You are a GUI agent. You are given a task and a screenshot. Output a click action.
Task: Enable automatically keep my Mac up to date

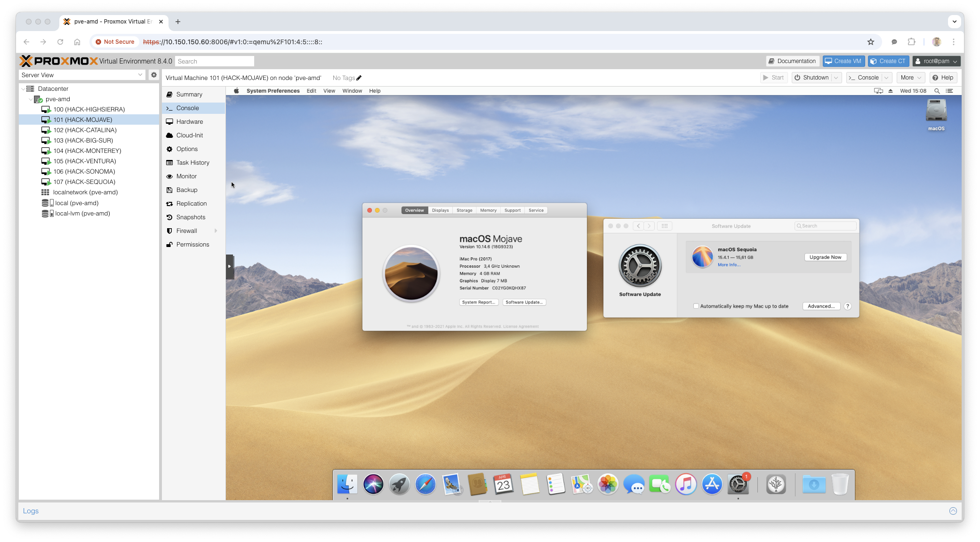[696, 306]
